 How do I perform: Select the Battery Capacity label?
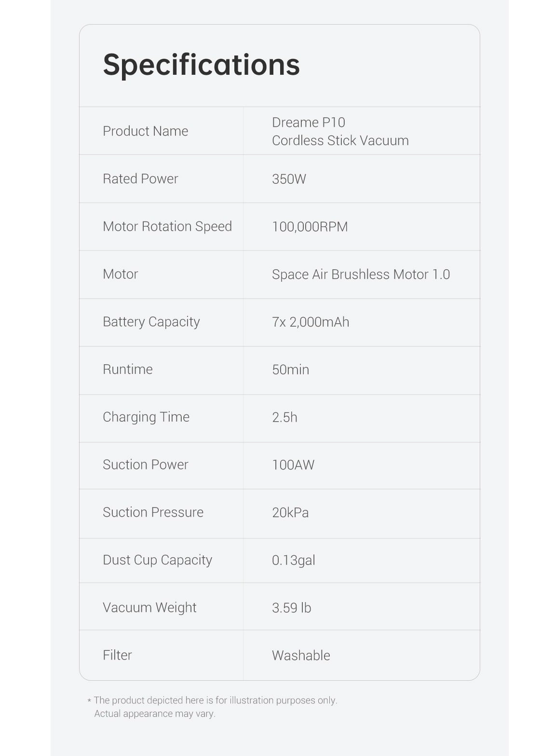pos(151,322)
